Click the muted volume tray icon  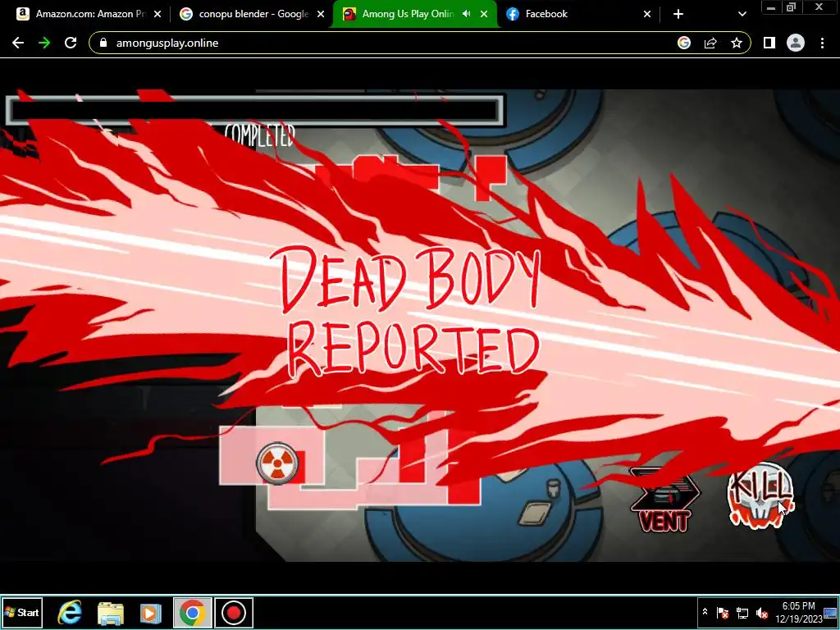click(x=762, y=612)
